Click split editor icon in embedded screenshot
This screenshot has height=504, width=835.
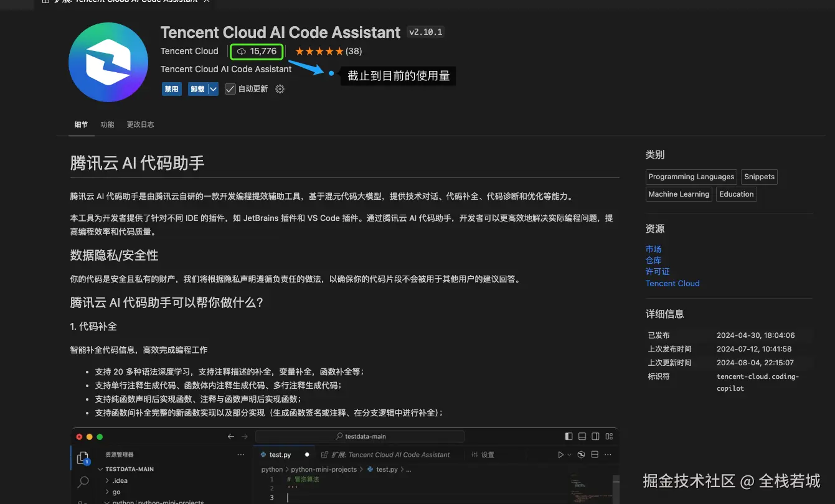pos(595,455)
